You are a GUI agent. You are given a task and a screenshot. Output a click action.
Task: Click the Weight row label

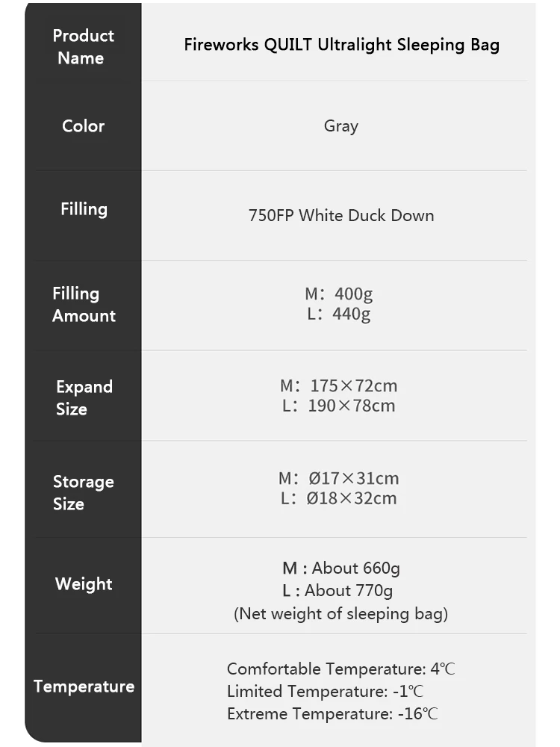[84, 584]
